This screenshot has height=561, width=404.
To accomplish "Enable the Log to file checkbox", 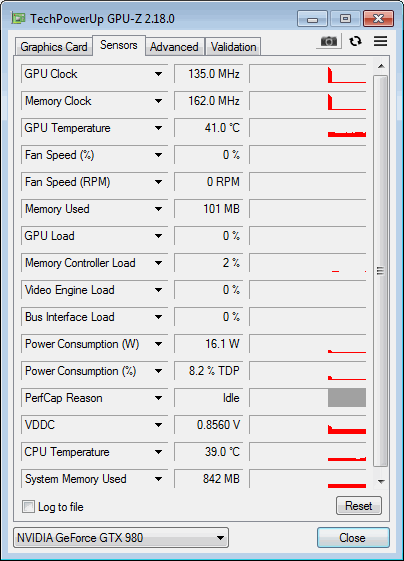I will (x=28, y=507).
